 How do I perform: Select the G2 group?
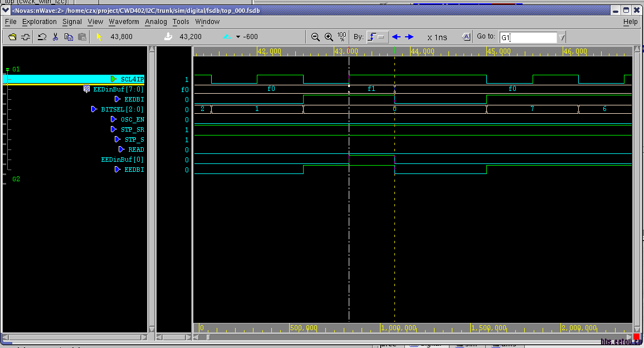point(16,180)
